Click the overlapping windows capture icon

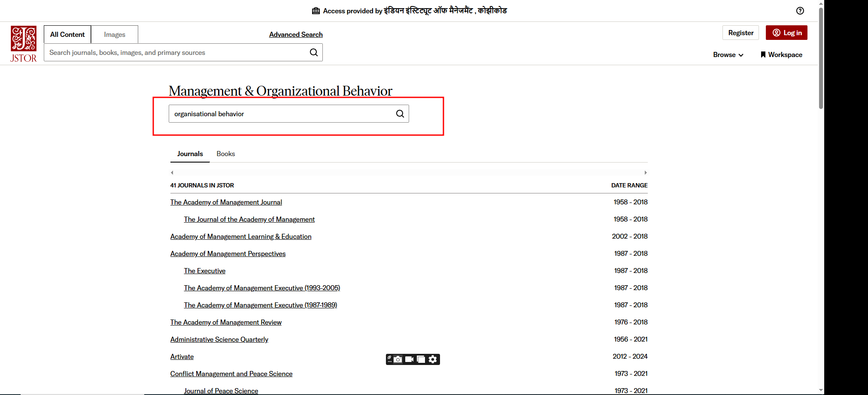coord(421,359)
